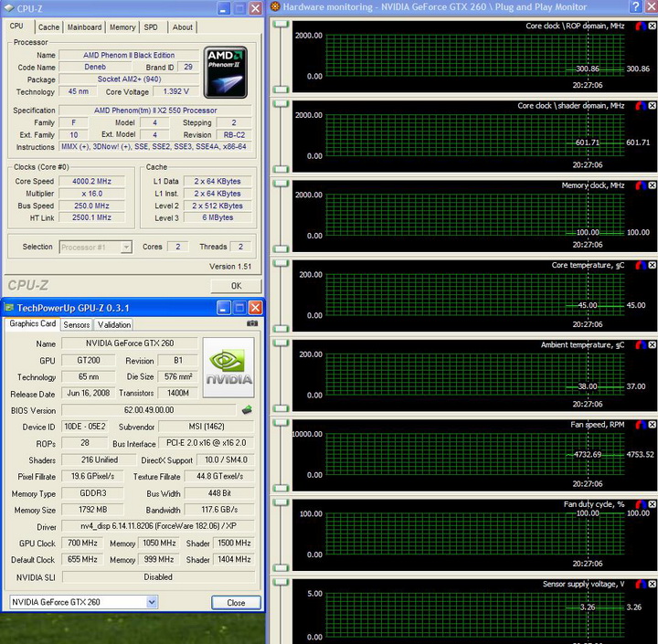Viewport: 658px width, 644px height.
Task: Switch to the SPD tab in CPU-Z
Action: [x=151, y=27]
